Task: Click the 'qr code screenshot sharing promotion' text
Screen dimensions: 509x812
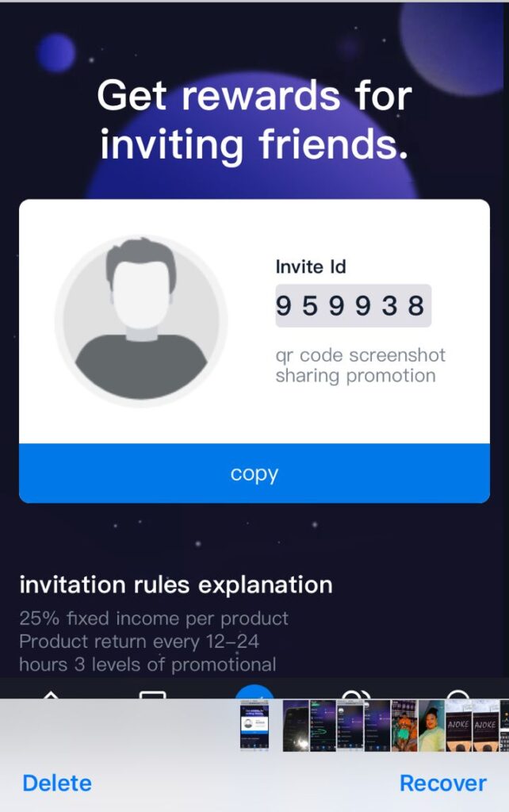Action: 361,365
